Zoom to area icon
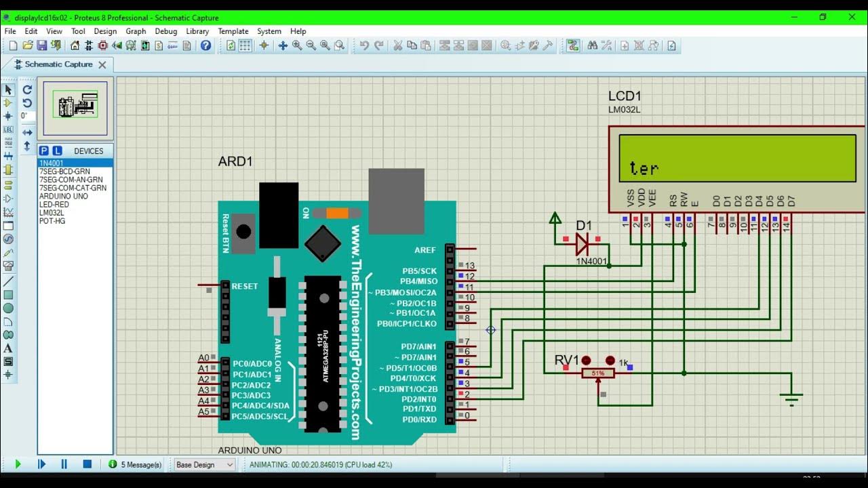The width and height of the screenshot is (868, 488). click(x=340, y=45)
